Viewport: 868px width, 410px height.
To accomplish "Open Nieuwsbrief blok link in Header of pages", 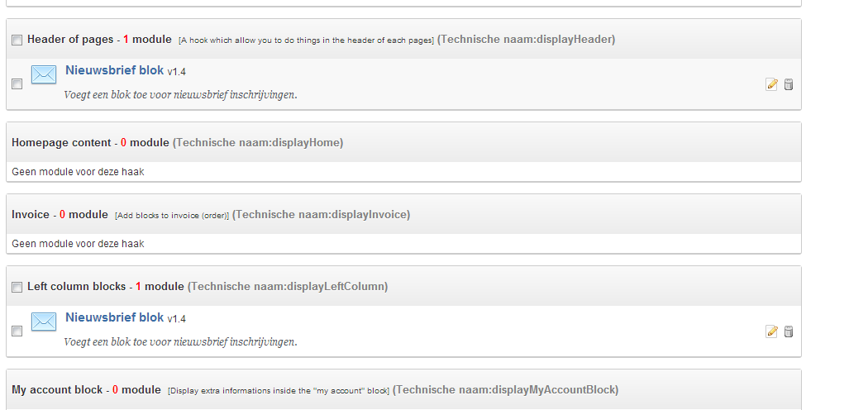I will [x=114, y=71].
